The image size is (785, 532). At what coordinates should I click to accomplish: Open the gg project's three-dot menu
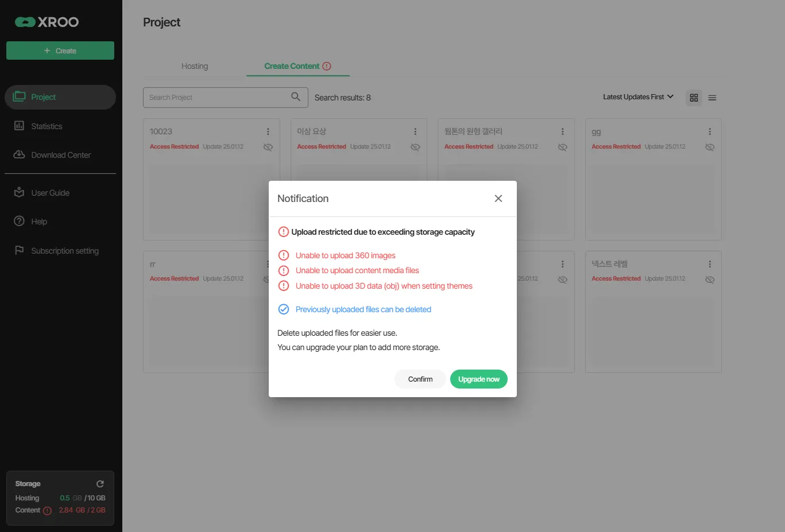(710, 131)
